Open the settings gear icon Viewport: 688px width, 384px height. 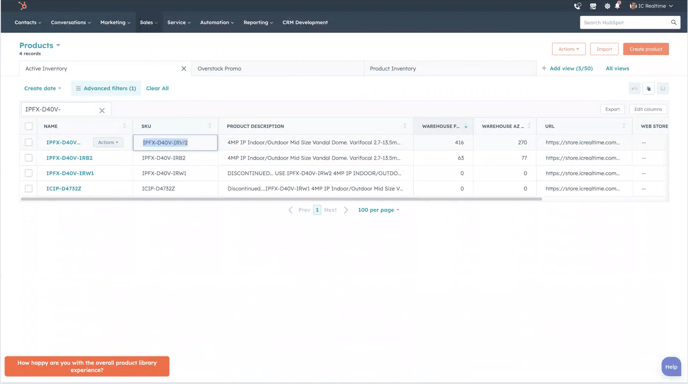[x=607, y=6]
